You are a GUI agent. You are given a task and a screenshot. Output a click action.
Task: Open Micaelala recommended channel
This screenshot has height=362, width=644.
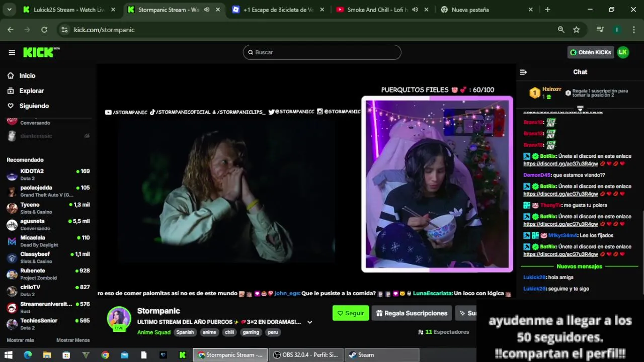48,241
